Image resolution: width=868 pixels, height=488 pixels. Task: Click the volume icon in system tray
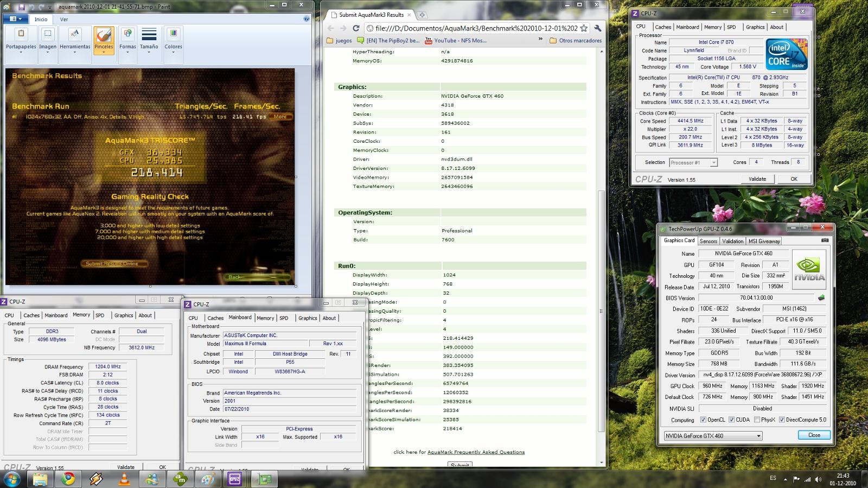[x=819, y=479]
